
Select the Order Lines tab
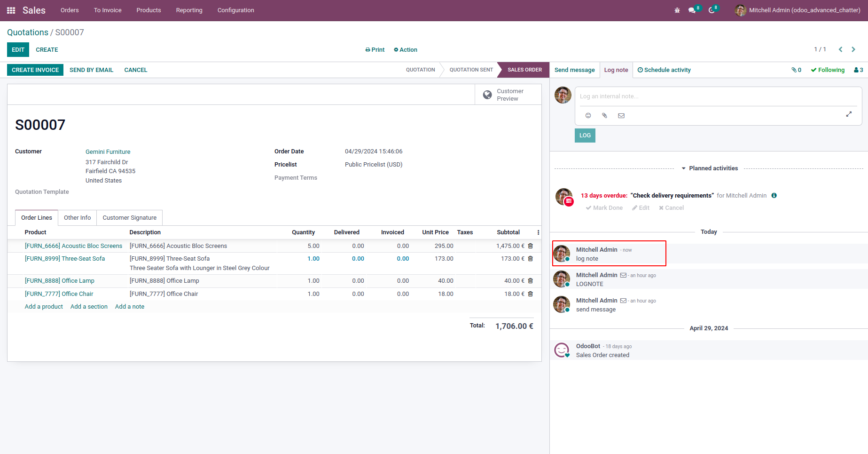coord(37,218)
